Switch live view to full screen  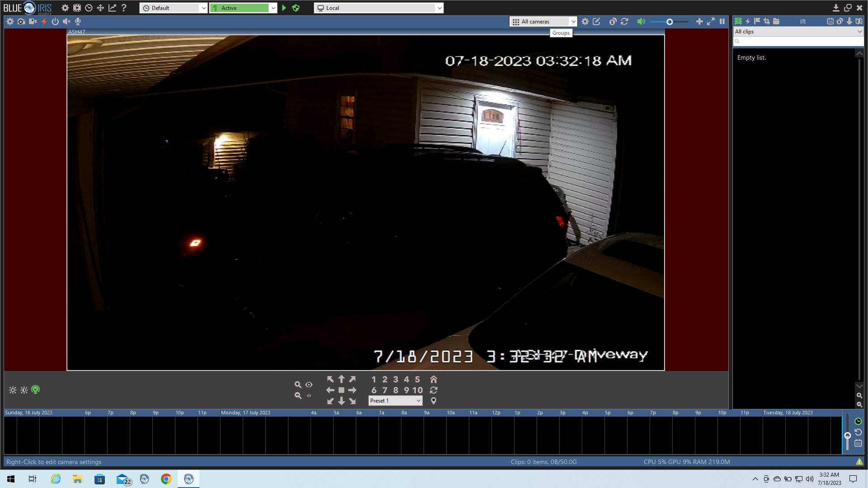(x=711, y=21)
